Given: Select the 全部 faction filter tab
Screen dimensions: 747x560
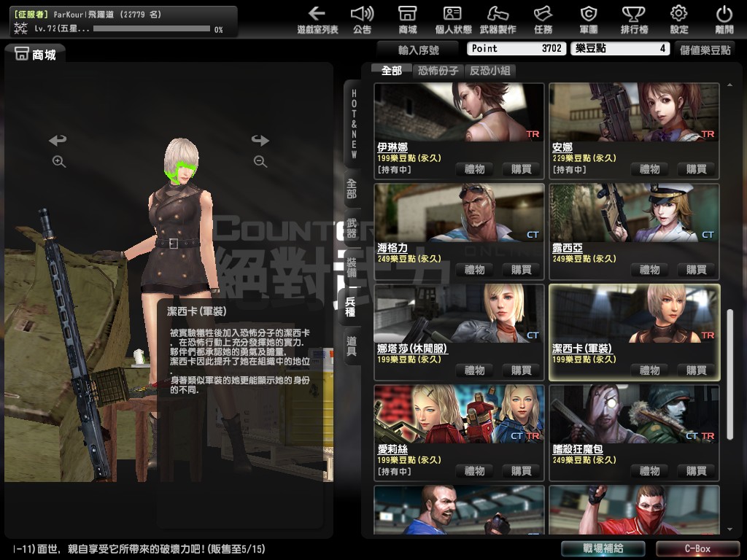Looking at the screenshot, I should [392, 71].
